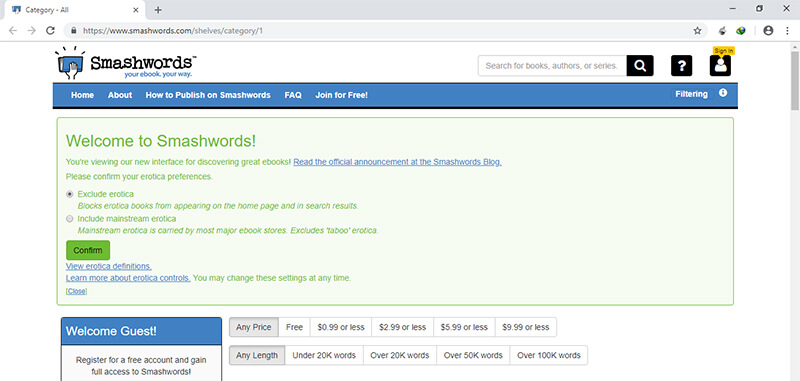Go to FAQ menu item
This screenshot has height=381, width=800.
293,95
